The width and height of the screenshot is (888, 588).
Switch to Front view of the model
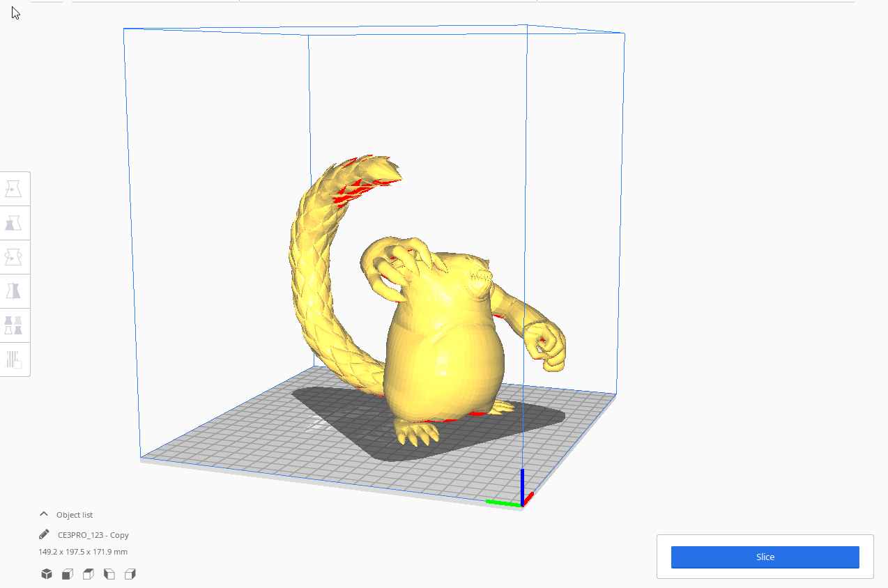[67, 573]
